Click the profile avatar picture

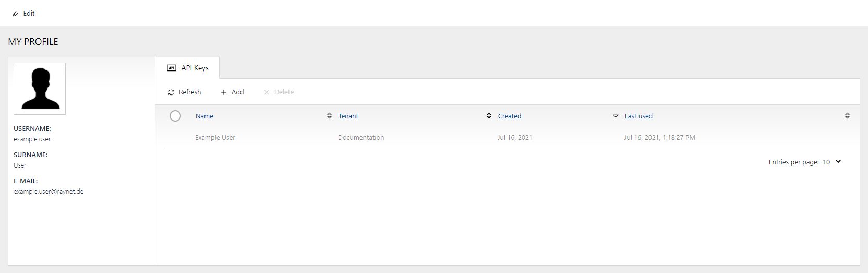coord(40,89)
